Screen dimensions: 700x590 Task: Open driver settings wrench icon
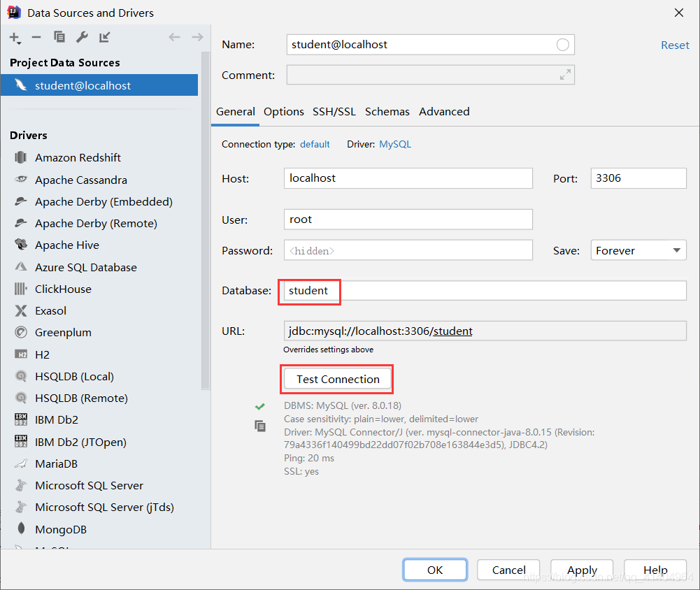pyautogui.click(x=82, y=37)
